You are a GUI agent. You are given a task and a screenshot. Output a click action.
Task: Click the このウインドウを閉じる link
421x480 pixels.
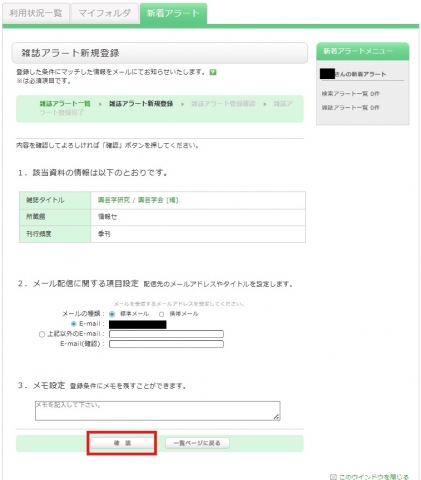click(374, 477)
